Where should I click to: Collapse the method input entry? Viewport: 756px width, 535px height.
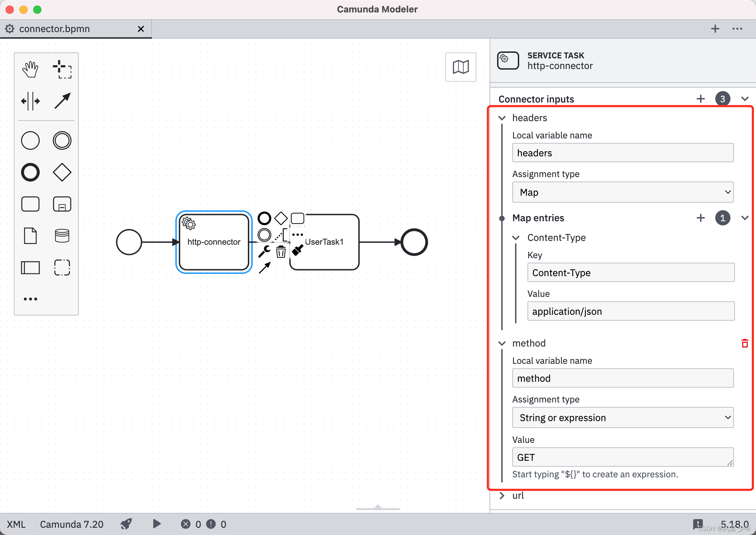coord(502,343)
